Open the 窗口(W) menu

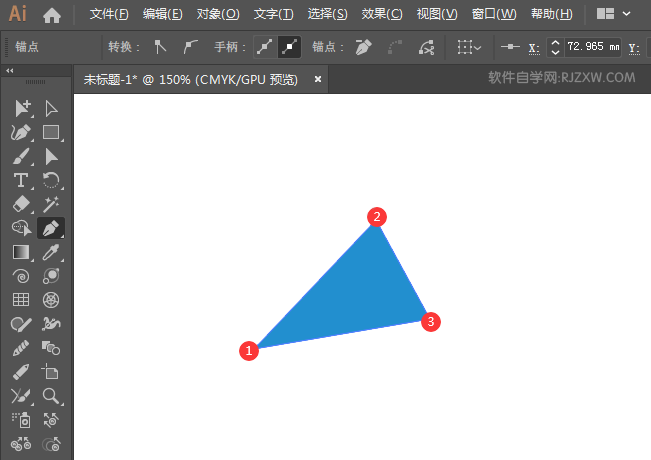click(494, 14)
